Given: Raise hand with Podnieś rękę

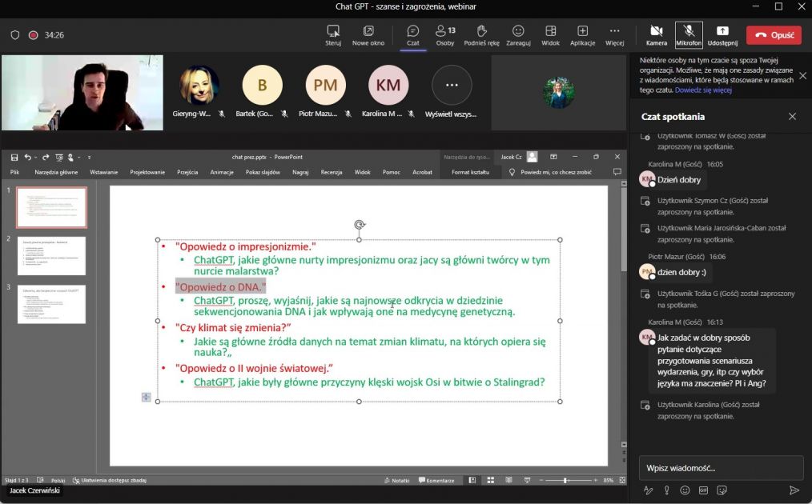Looking at the screenshot, I should (x=481, y=35).
